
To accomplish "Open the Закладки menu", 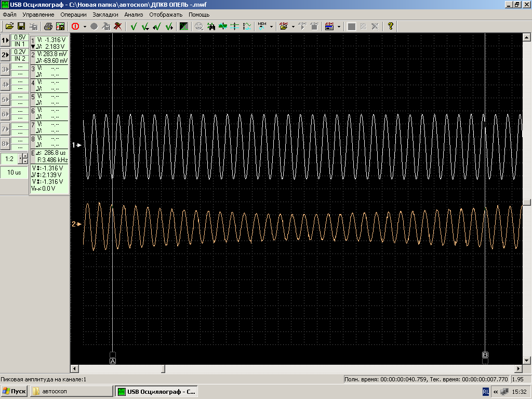I will (105, 15).
